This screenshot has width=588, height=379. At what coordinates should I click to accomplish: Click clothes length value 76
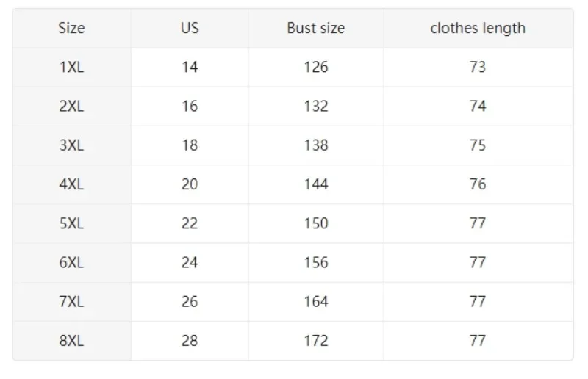tap(478, 184)
